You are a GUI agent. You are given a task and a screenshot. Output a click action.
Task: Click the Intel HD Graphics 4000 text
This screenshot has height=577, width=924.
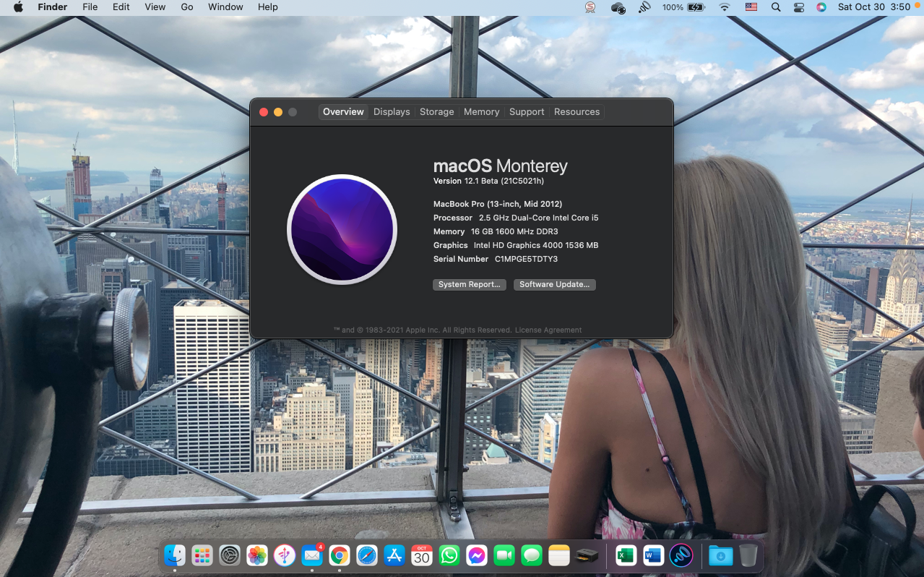pos(536,246)
